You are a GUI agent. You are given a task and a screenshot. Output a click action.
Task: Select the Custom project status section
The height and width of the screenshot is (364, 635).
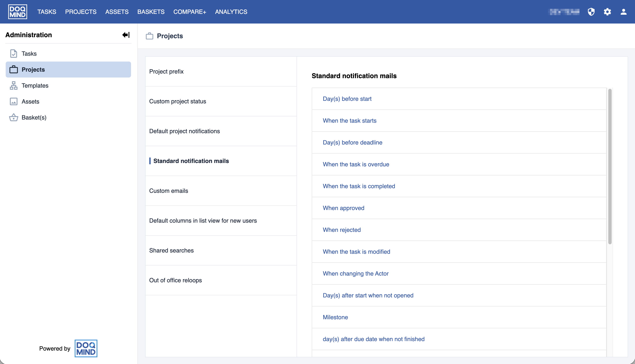point(178,101)
